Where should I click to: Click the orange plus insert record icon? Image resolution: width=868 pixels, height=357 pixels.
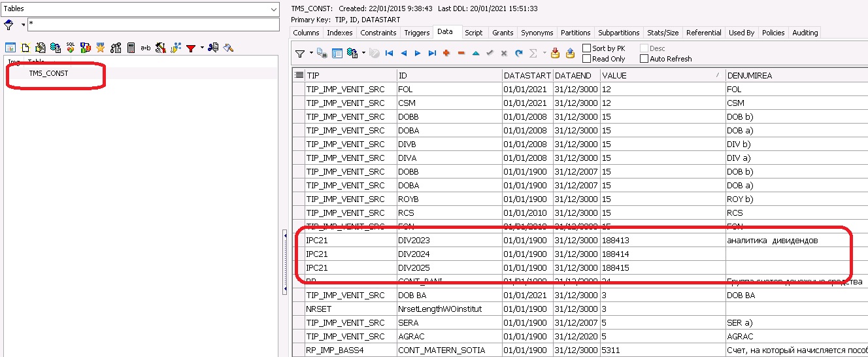446,54
